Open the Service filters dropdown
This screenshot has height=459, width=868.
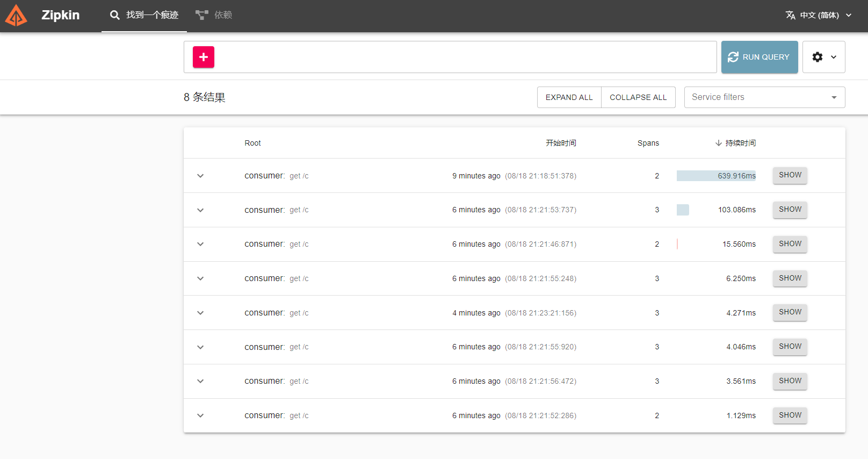coord(764,97)
